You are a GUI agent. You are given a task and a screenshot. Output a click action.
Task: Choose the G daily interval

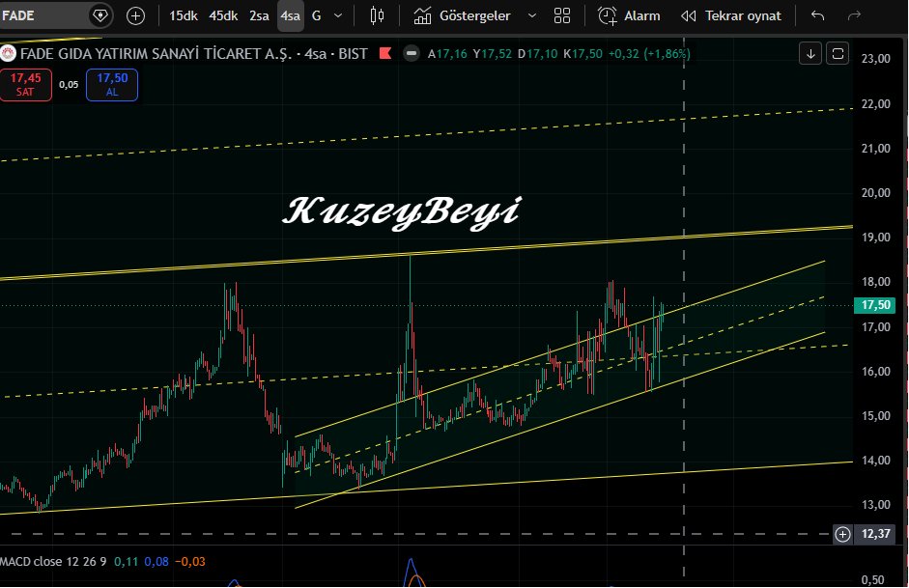coord(317,16)
